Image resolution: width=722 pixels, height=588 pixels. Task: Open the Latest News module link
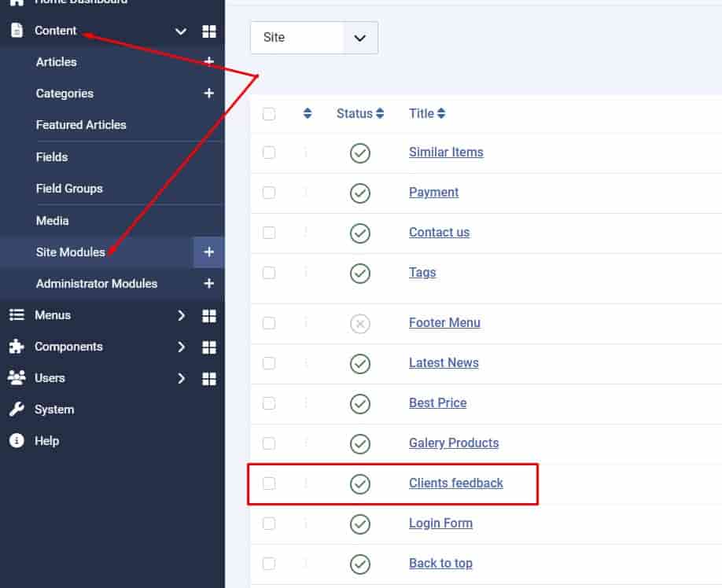(x=444, y=363)
